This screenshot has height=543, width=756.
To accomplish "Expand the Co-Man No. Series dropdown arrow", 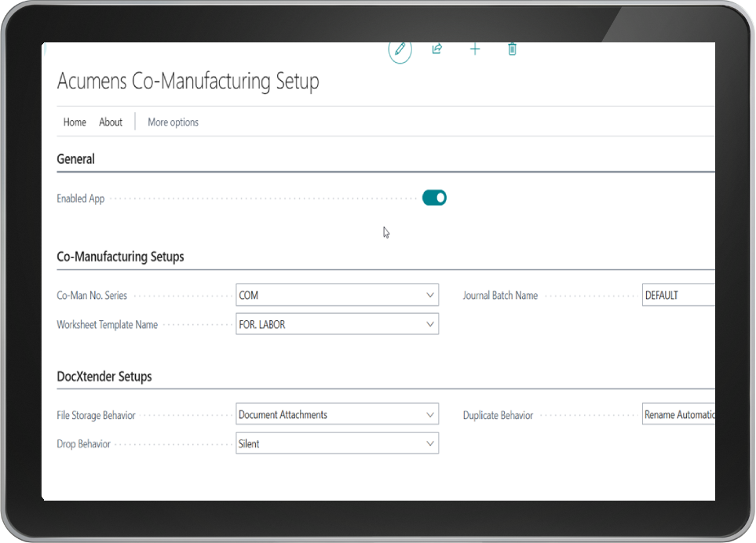I will click(430, 295).
